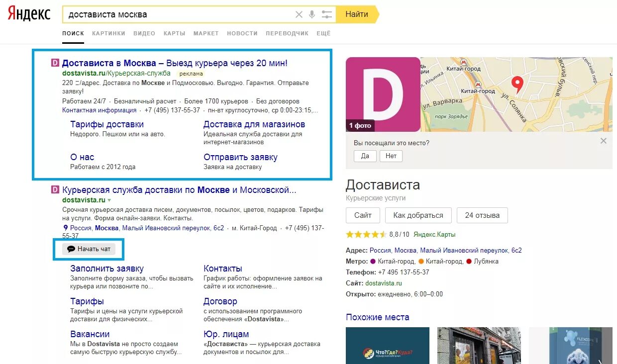Click the Яндекс logo
This screenshot has height=364, width=617.
point(29,14)
